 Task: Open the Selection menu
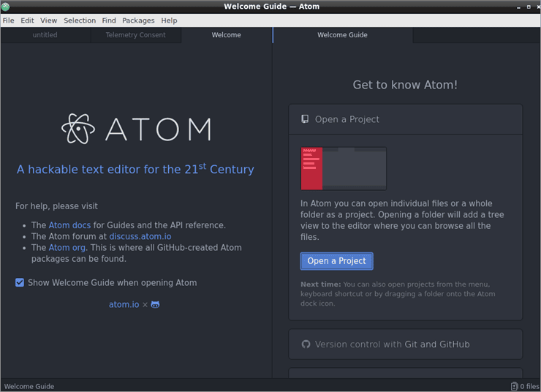click(80, 20)
